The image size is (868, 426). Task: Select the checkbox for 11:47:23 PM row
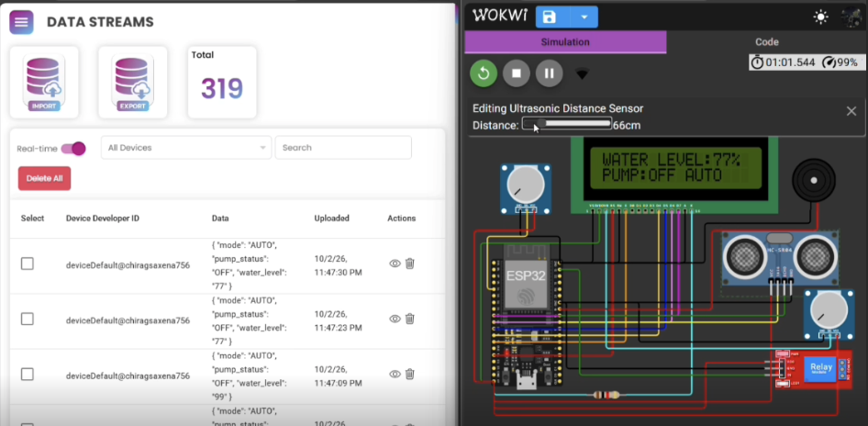[x=28, y=319]
